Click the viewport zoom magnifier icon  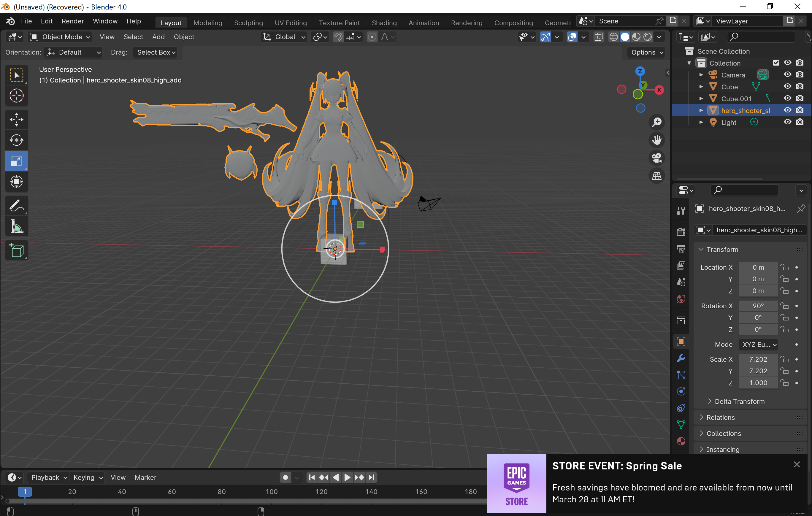coord(656,122)
